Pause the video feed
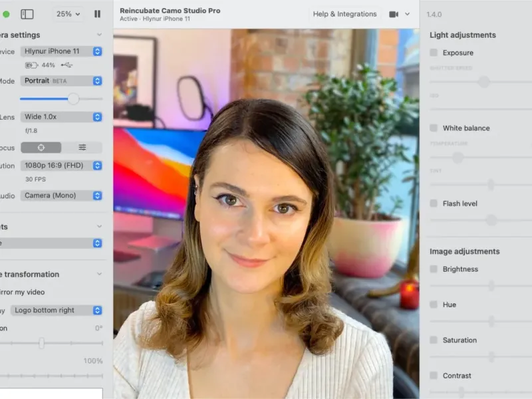Screen dimensions: 532x399 coord(97,14)
